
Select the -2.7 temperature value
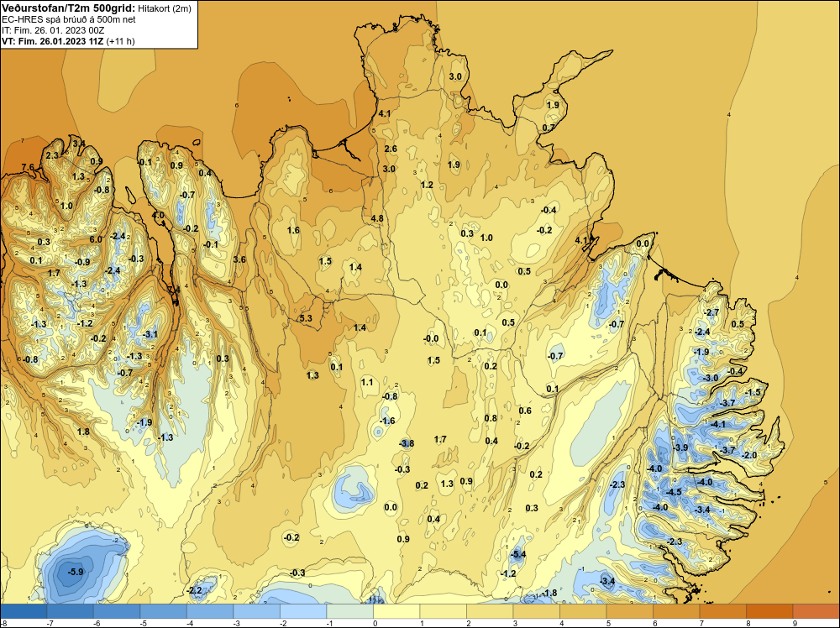tap(711, 312)
